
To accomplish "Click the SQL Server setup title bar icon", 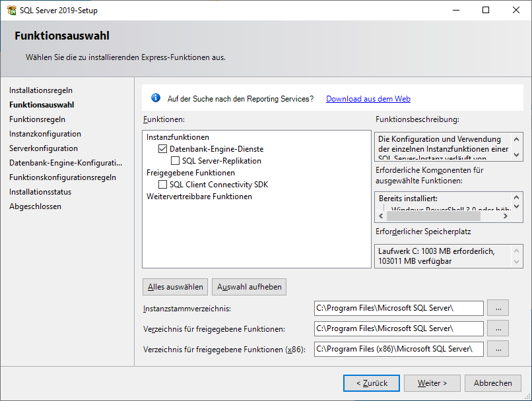I will [x=11, y=10].
